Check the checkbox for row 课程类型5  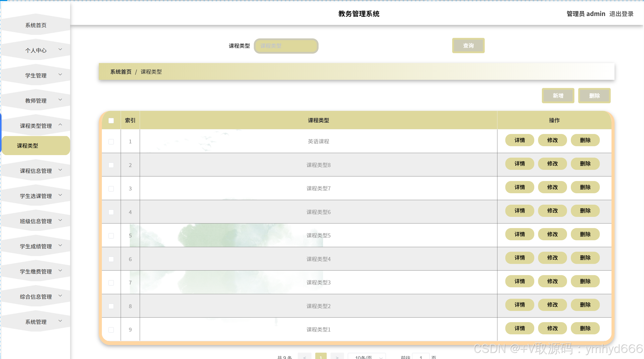coord(111,236)
